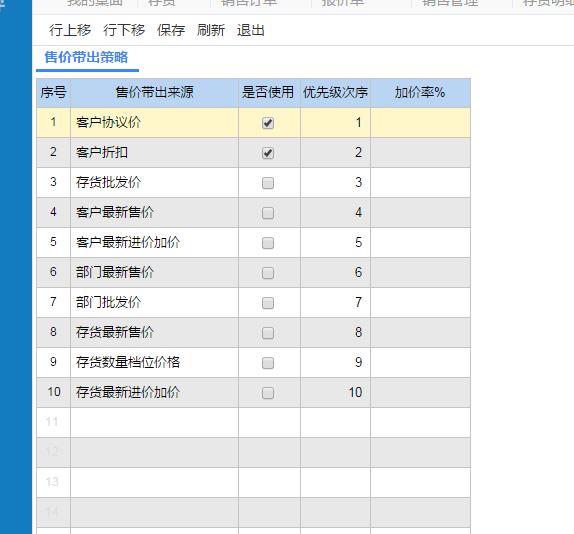Click 优先级次序 cell for 部门批发价
Viewport: 574px width, 534px height.
pyautogui.click(x=335, y=303)
